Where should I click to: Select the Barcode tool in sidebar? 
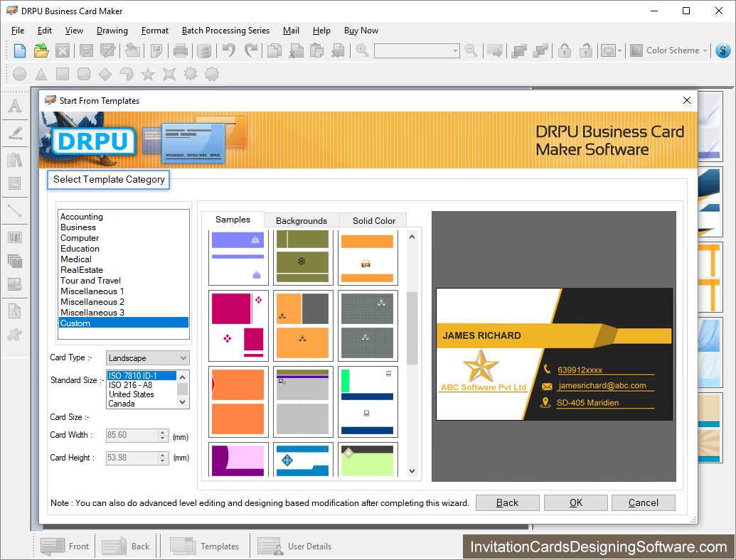click(x=15, y=237)
